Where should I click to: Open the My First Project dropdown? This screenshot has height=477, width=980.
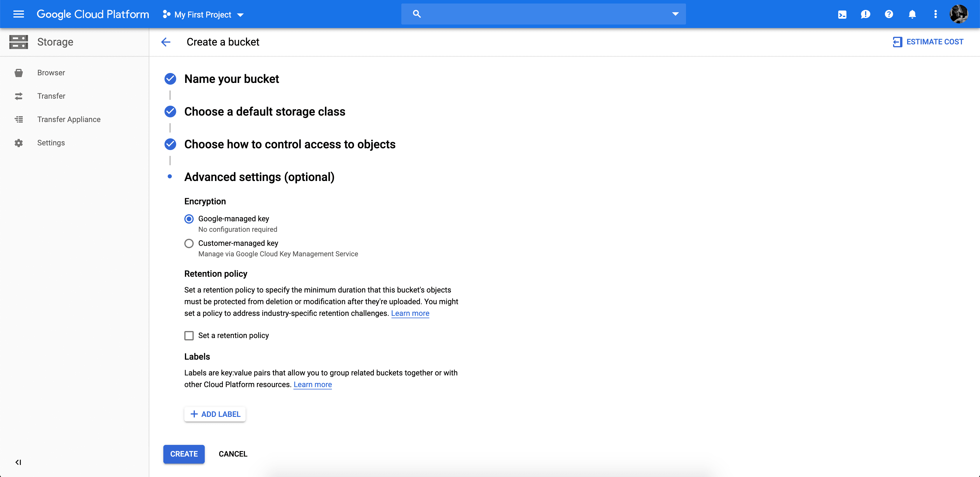(202, 15)
